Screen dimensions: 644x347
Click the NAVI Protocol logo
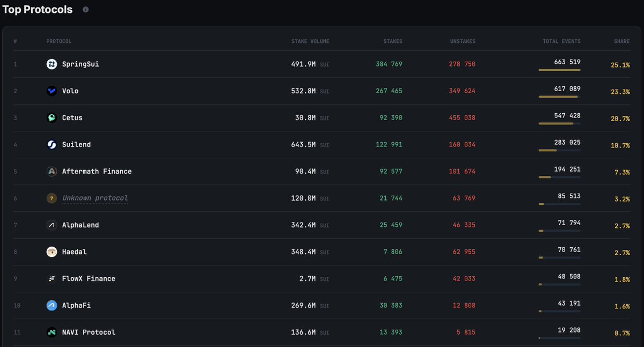pos(52,333)
